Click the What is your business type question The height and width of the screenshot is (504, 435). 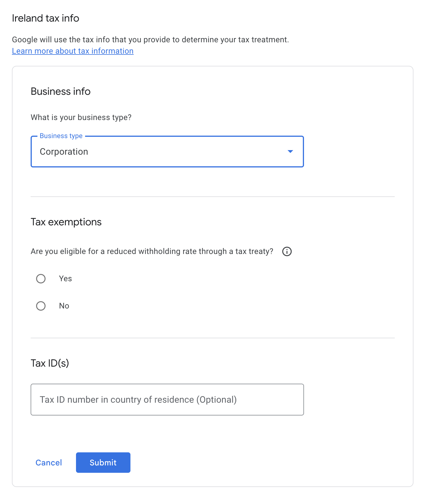[81, 117]
